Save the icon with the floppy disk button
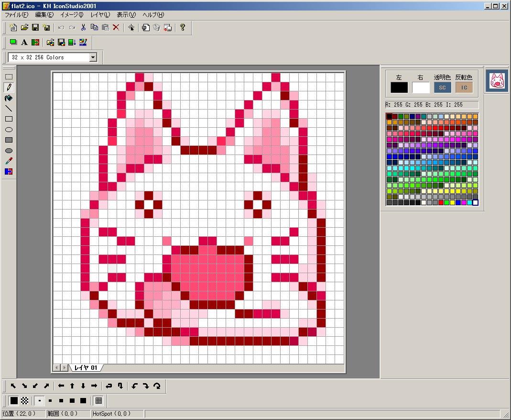This screenshot has height=420, width=511. [35, 27]
